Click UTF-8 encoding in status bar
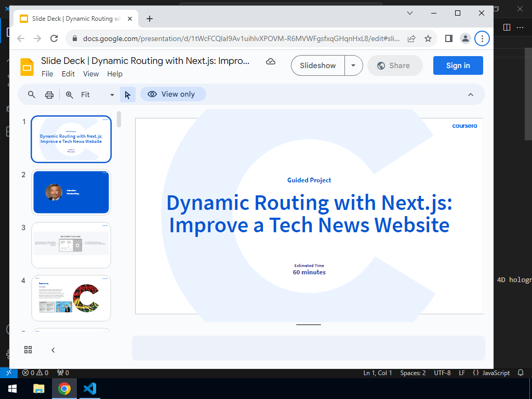The width and height of the screenshot is (532, 399). (x=442, y=373)
